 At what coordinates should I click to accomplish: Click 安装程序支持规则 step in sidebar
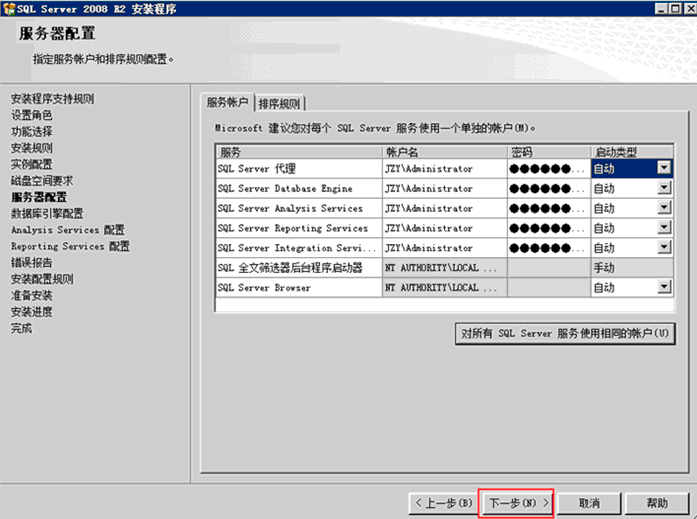click(x=52, y=99)
